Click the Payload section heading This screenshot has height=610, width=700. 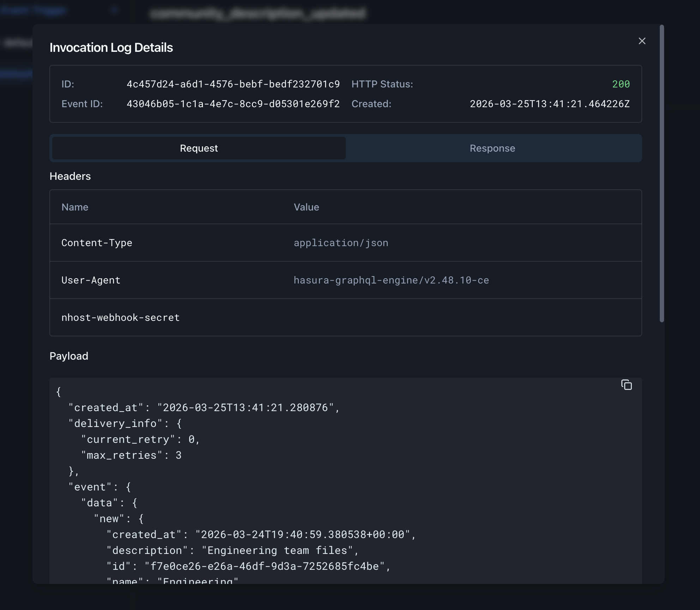(x=69, y=356)
